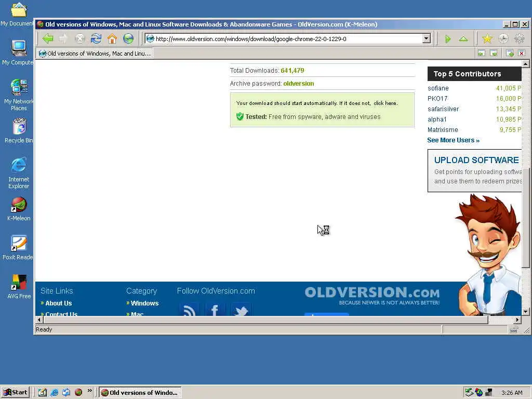
Task: Open contributor Matrixisme's profile
Action: pos(443,129)
